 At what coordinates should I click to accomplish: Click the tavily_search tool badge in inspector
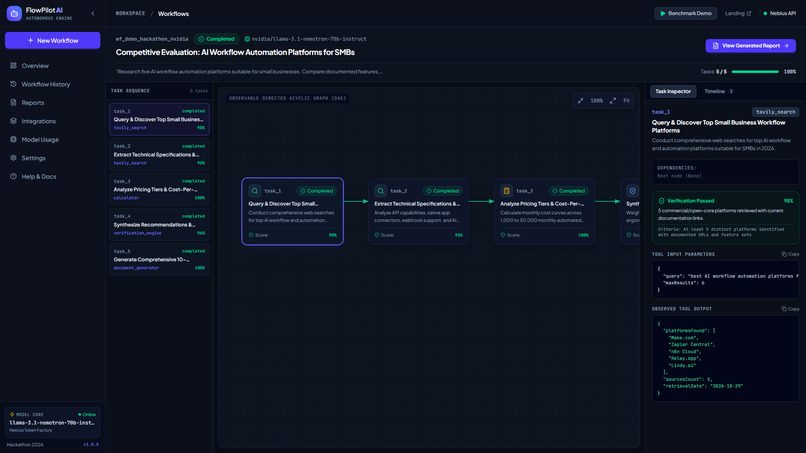[x=775, y=112]
